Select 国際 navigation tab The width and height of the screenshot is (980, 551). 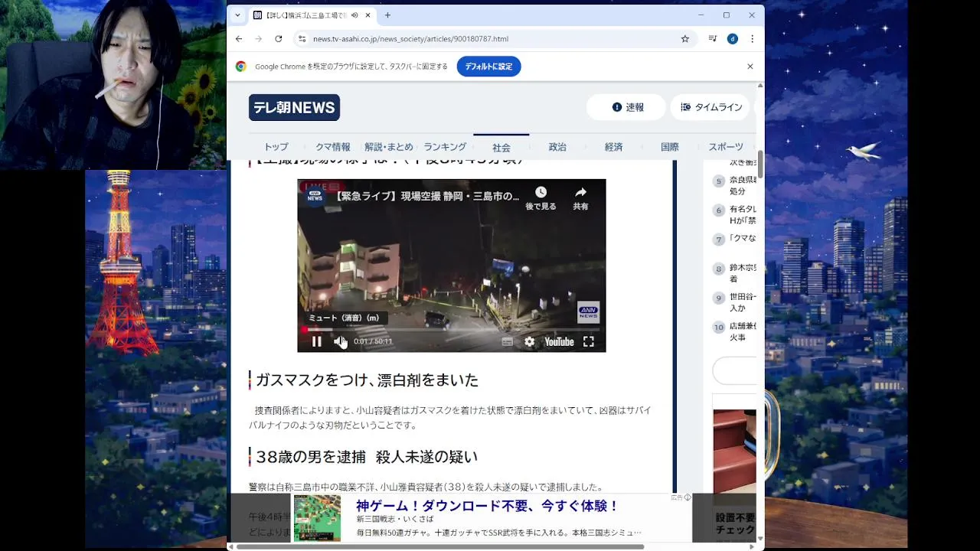pyautogui.click(x=670, y=147)
